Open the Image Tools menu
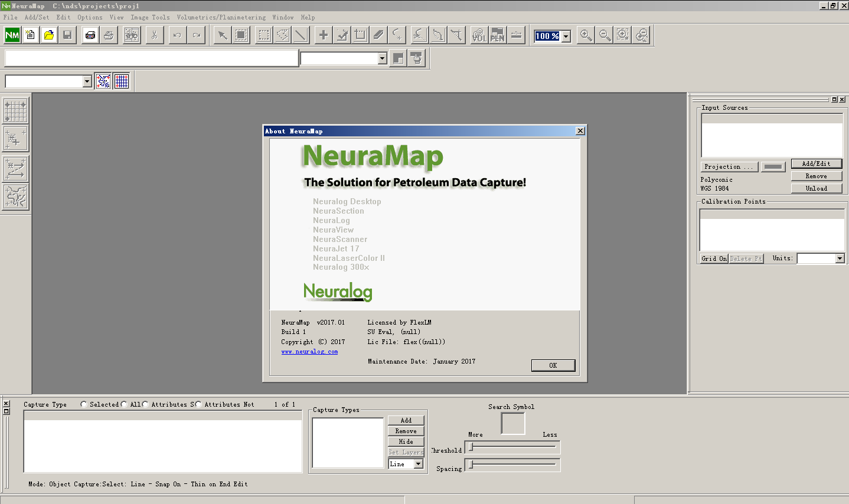 150,17
